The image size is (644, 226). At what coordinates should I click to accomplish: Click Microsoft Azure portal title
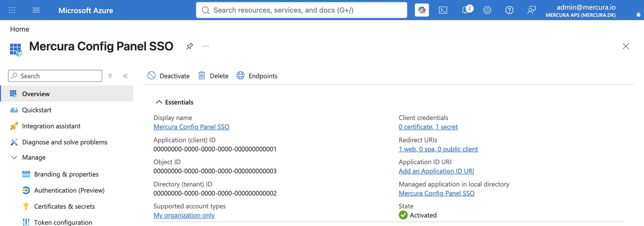(x=86, y=10)
